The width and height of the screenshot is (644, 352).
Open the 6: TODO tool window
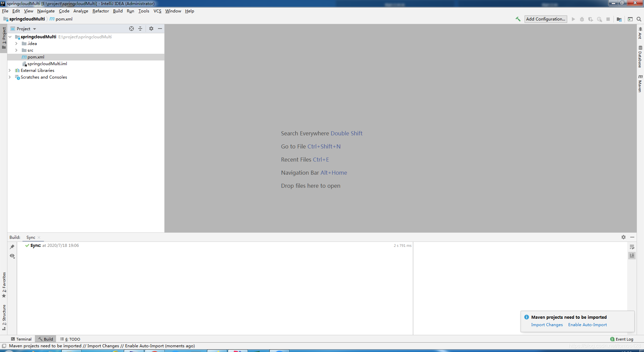(x=70, y=339)
